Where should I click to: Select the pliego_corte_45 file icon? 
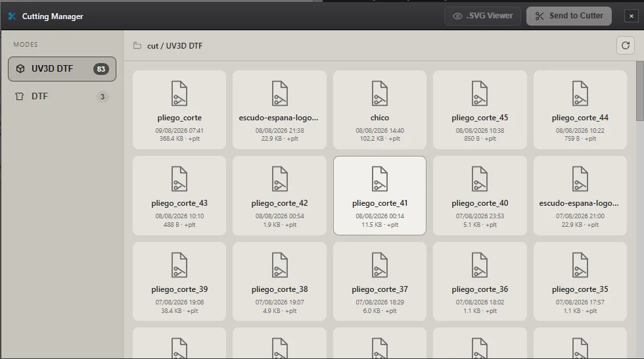(480, 93)
